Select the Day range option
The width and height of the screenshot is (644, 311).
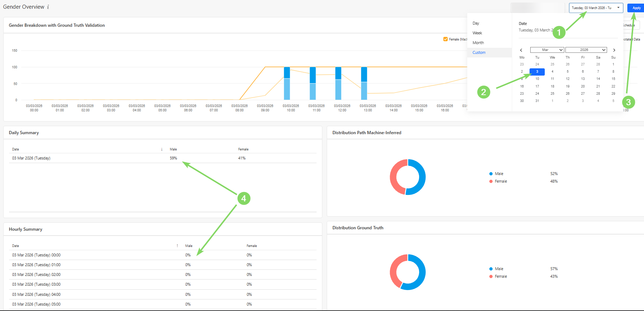coord(476,23)
